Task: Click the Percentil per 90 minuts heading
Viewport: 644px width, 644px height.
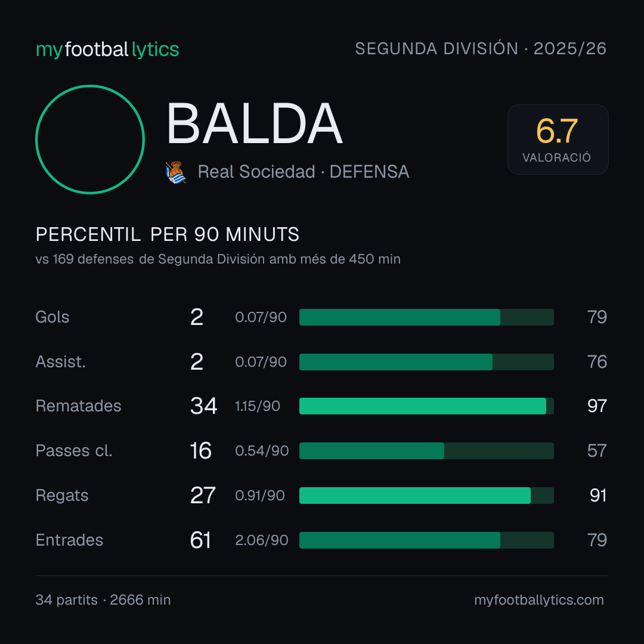Action: [x=168, y=235]
